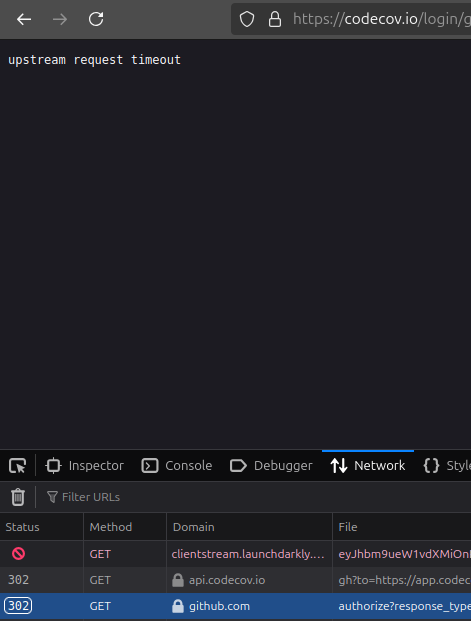Open the Style Editor tab
This screenshot has height=621, width=471.
[447, 466]
